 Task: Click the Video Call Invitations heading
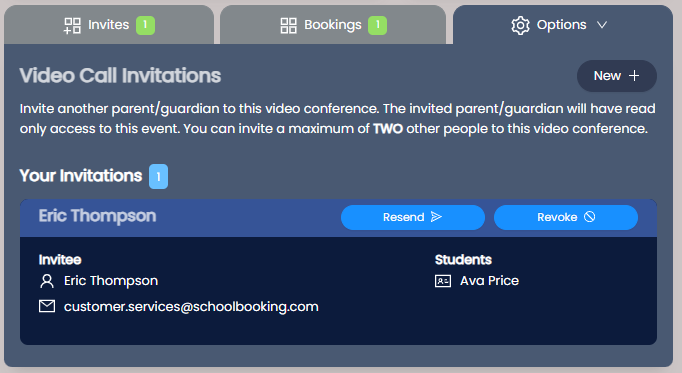[x=120, y=76]
